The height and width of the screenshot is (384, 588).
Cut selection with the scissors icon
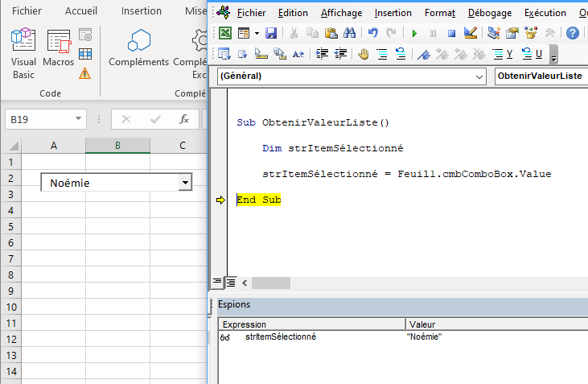click(x=294, y=33)
